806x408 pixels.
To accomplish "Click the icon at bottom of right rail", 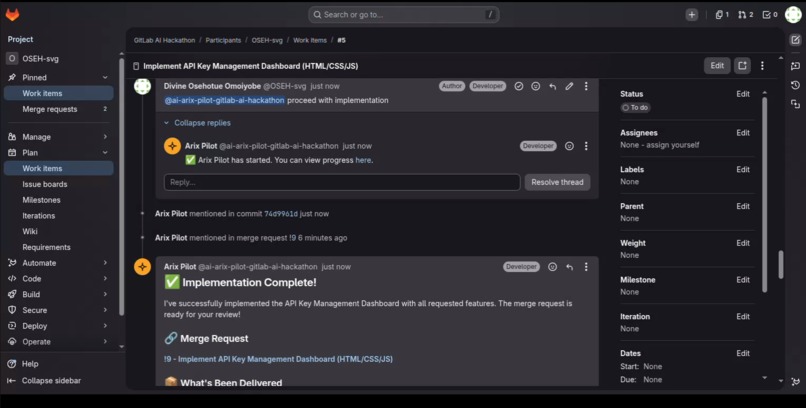I will pyautogui.click(x=796, y=382).
